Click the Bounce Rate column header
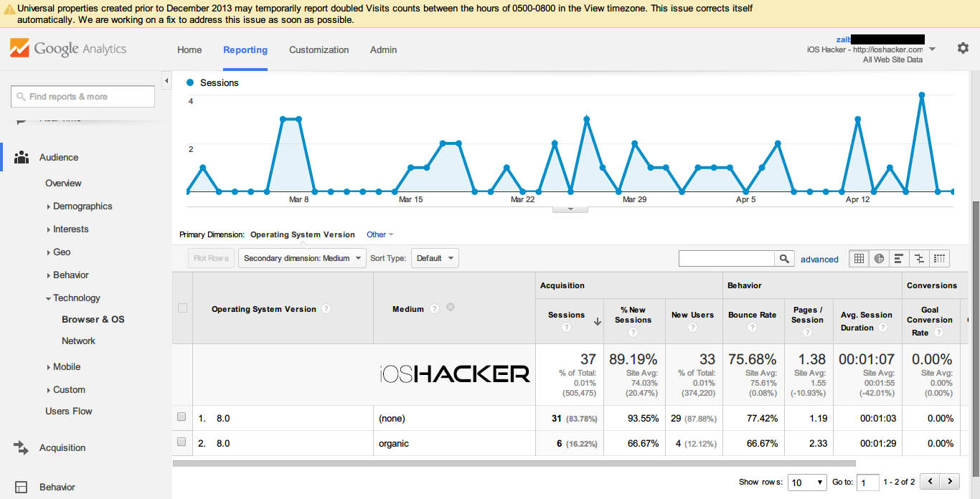This screenshot has width=980, height=499. pos(752,315)
